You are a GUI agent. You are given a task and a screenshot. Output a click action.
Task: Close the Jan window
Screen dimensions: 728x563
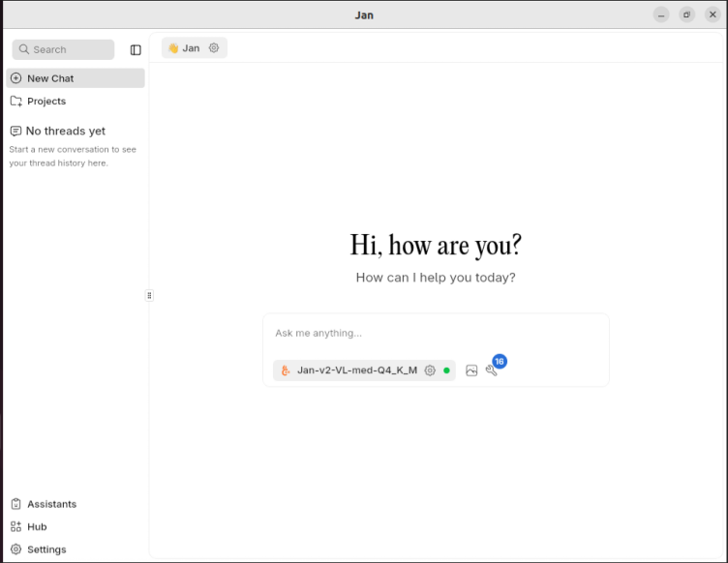coord(713,15)
